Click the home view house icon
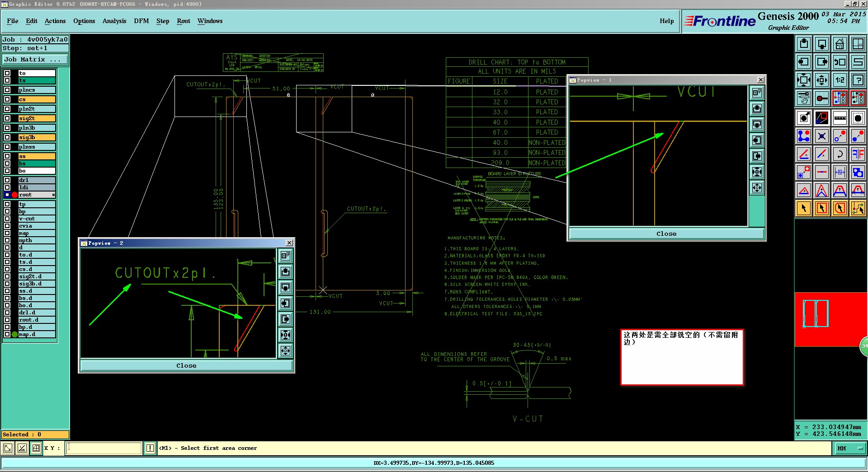 click(x=840, y=44)
